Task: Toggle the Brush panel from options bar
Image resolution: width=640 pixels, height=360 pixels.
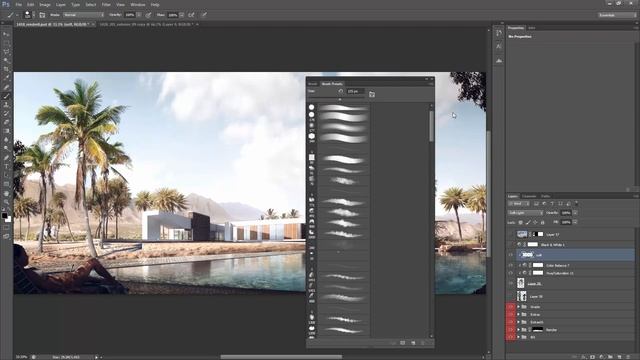Action: pos(42,15)
